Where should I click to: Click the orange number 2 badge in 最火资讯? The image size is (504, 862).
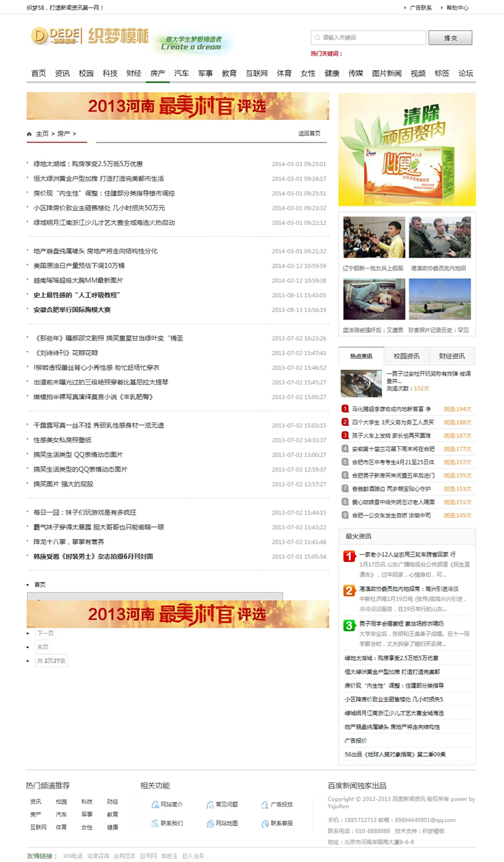point(349,590)
